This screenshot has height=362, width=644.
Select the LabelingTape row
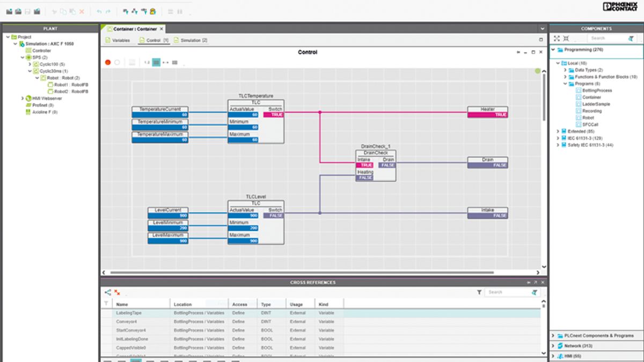[x=321, y=313]
